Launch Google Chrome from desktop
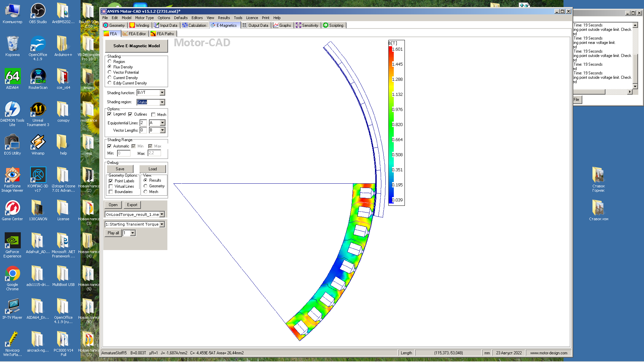The height and width of the screenshot is (362, 644). [x=12, y=278]
